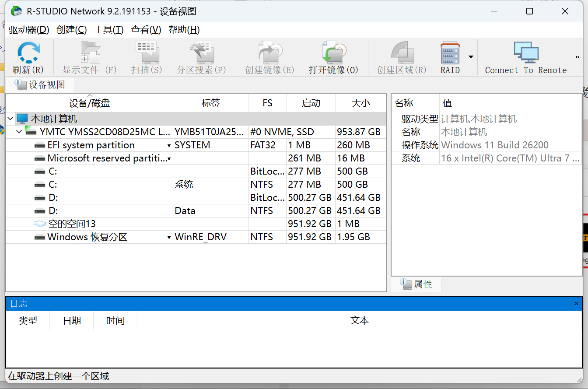Click the 类型 column header in the log
The width and height of the screenshot is (588, 389).
pyautogui.click(x=28, y=321)
